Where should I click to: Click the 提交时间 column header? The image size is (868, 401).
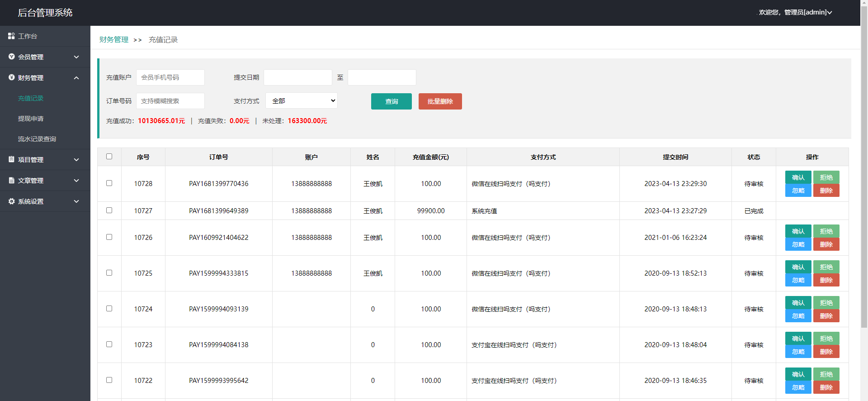tap(675, 157)
